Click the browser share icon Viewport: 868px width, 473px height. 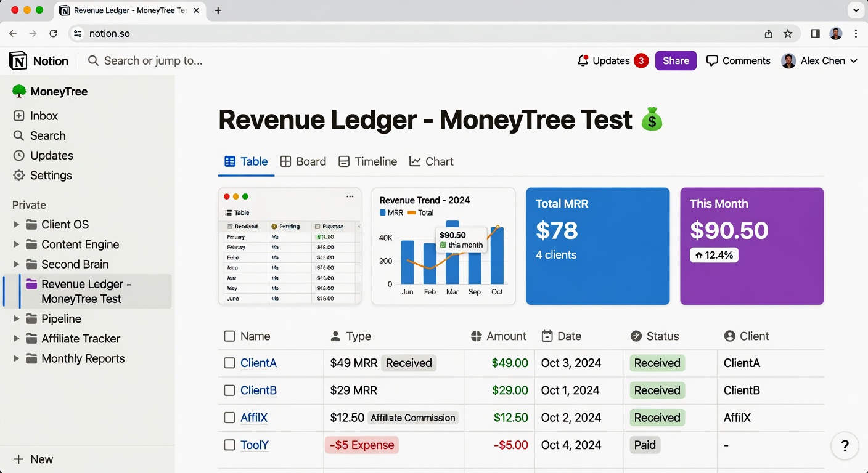point(768,34)
